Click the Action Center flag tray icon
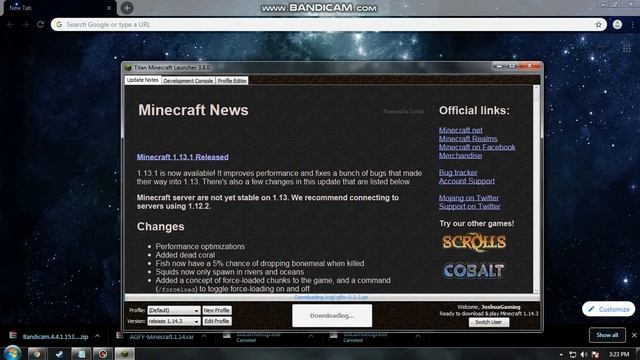The image size is (640, 360). tap(596, 354)
